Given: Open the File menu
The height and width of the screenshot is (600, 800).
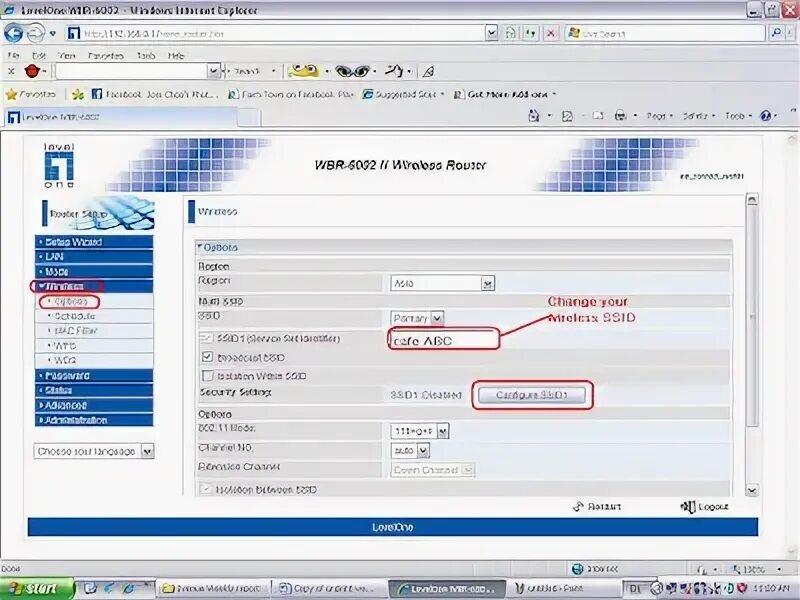Looking at the screenshot, I should tap(14, 55).
